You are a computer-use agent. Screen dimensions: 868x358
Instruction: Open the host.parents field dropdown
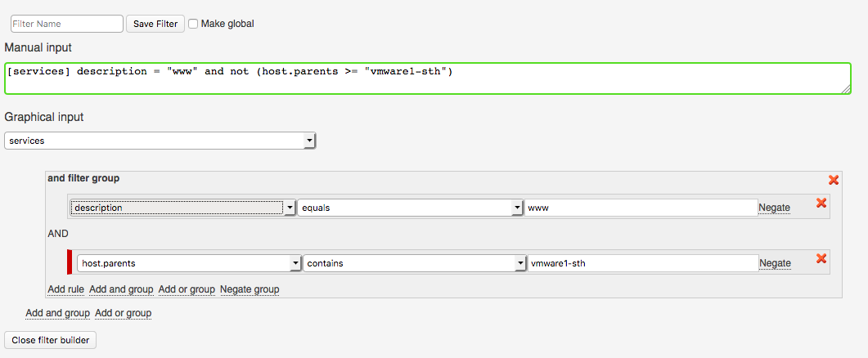click(x=190, y=263)
